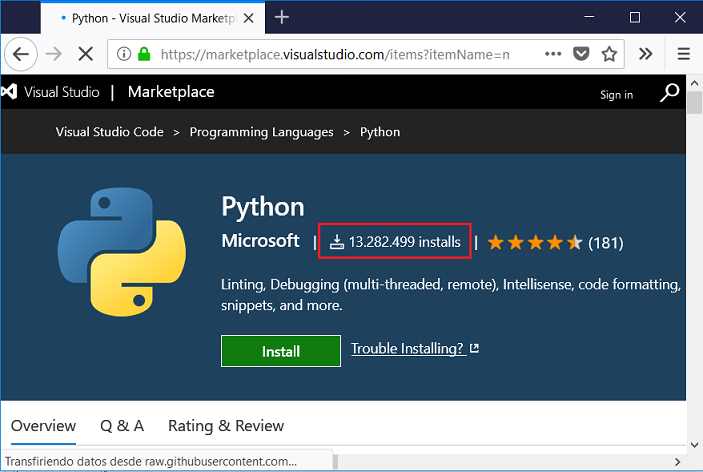Maximize the browser window
Image resolution: width=703 pixels, height=472 pixels.
634,17
